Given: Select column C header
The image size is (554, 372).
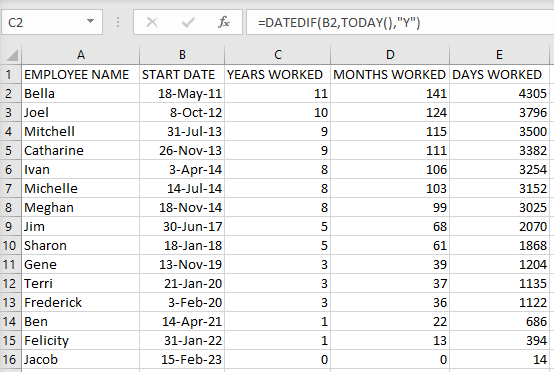Looking at the screenshot, I should tap(278, 55).
